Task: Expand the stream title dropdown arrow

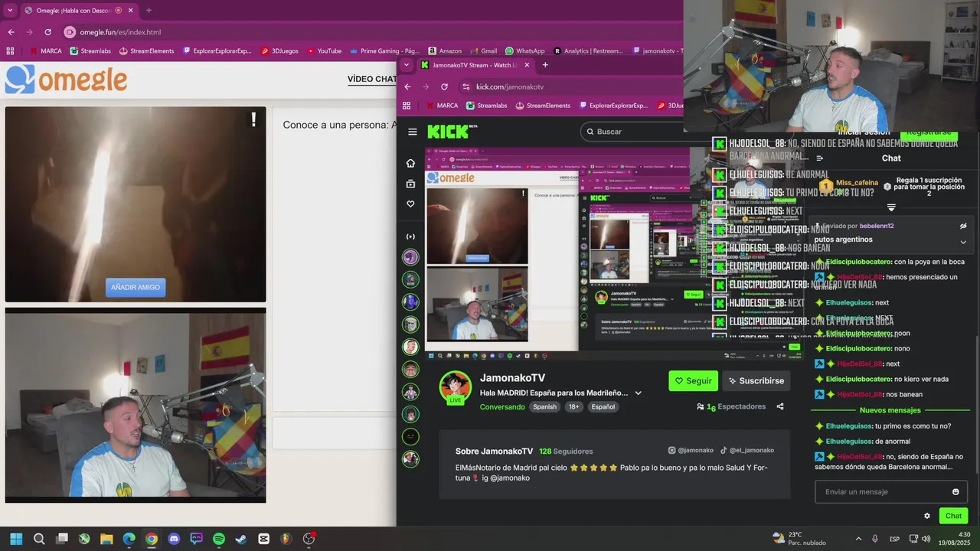Action: coord(638,393)
